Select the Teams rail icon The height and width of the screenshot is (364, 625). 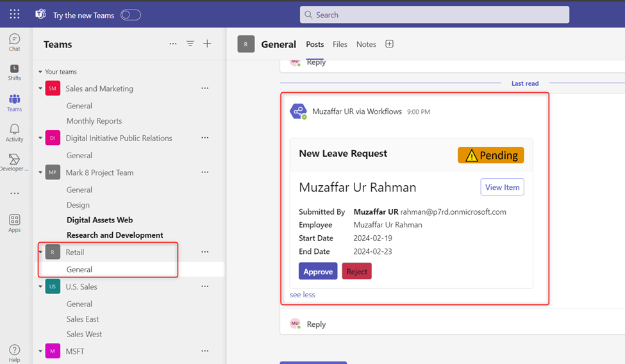tap(14, 103)
